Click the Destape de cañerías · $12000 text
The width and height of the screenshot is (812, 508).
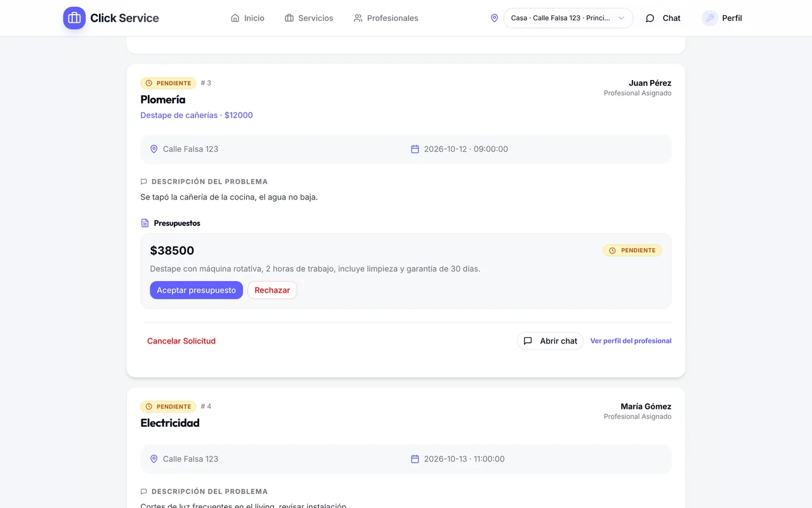(197, 116)
